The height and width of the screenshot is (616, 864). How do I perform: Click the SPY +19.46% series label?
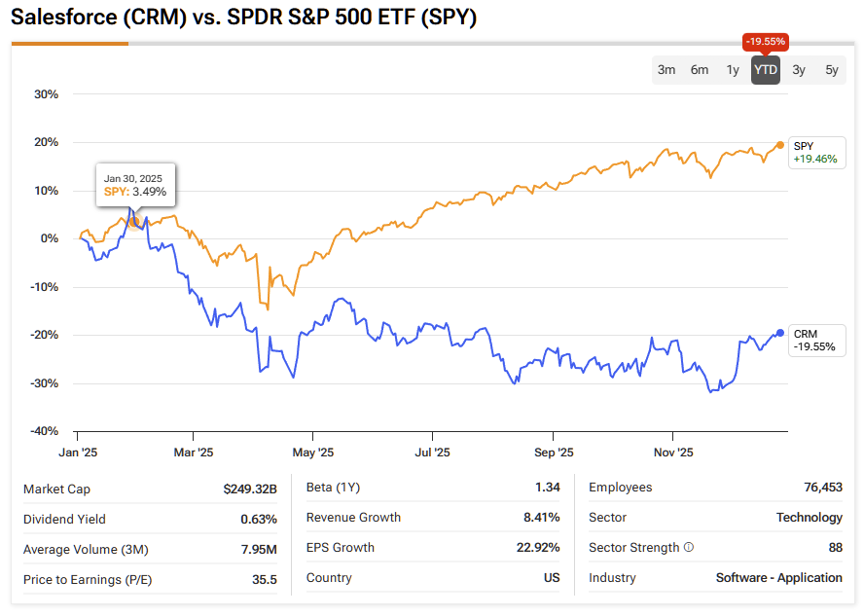[814, 152]
